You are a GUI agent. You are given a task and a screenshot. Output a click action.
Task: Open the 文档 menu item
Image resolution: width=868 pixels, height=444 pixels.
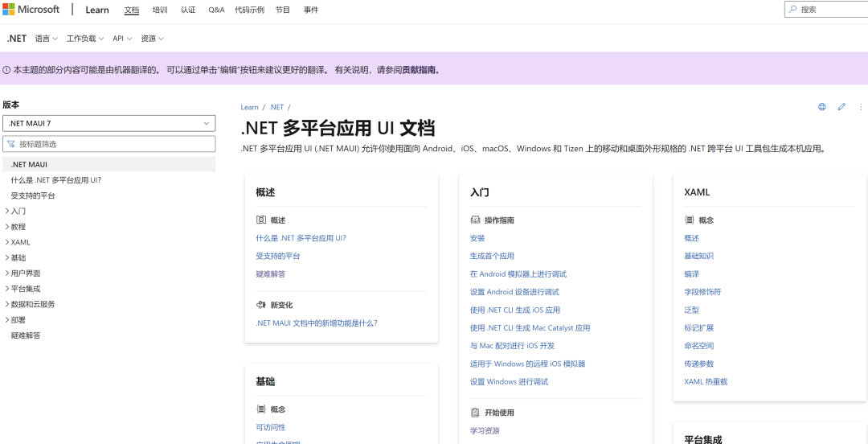pyautogui.click(x=132, y=10)
